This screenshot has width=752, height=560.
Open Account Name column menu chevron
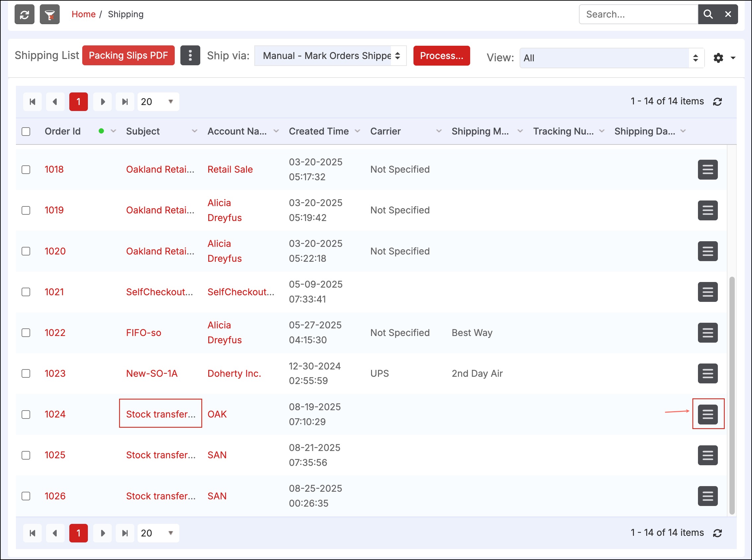(276, 131)
